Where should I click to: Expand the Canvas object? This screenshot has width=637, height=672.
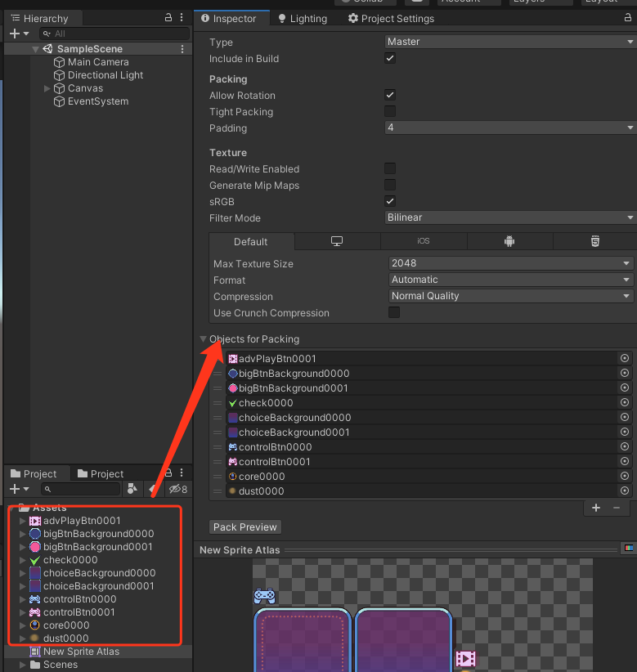pos(47,88)
